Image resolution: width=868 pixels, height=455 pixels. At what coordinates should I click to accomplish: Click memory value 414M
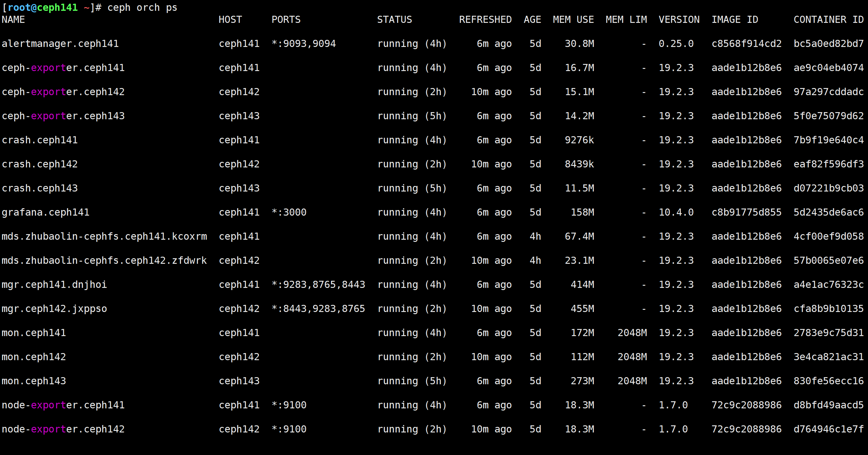pyautogui.click(x=582, y=284)
